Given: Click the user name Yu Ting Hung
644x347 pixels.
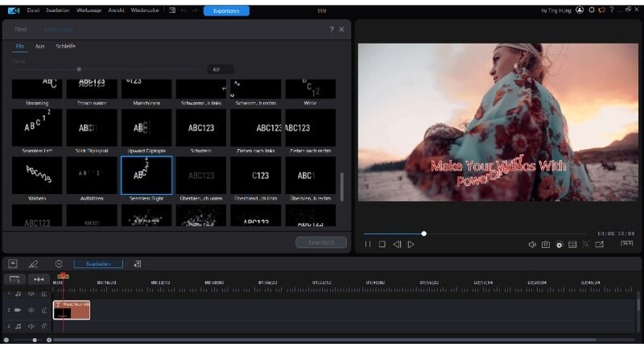Looking at the screenshot, I should [555, 10].
